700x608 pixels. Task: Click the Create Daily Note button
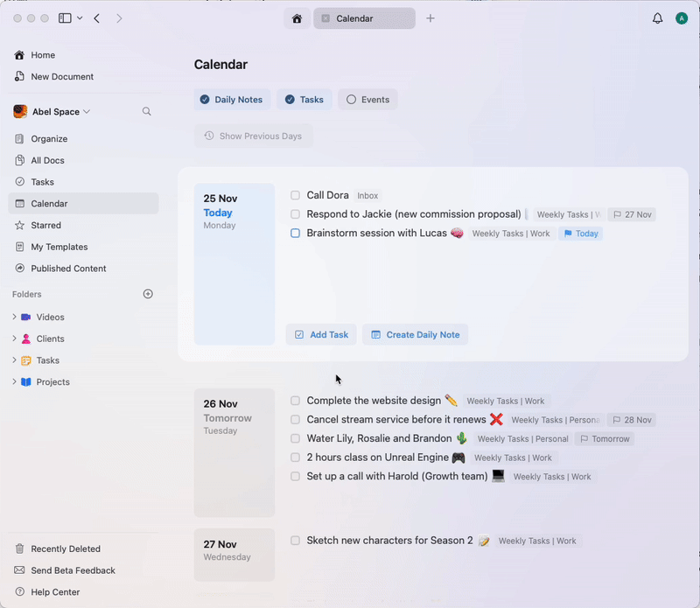[415, 334]
